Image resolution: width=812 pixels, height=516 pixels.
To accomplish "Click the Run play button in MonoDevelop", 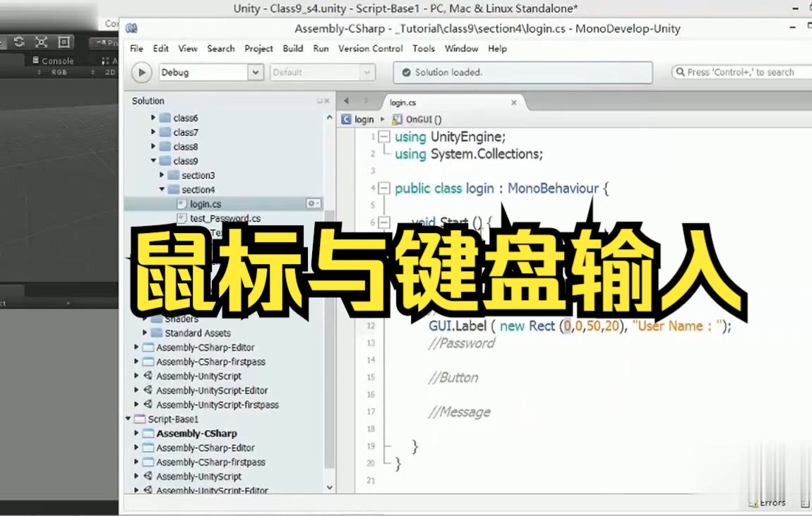I will pyautogui.click(x=141, y=71).
